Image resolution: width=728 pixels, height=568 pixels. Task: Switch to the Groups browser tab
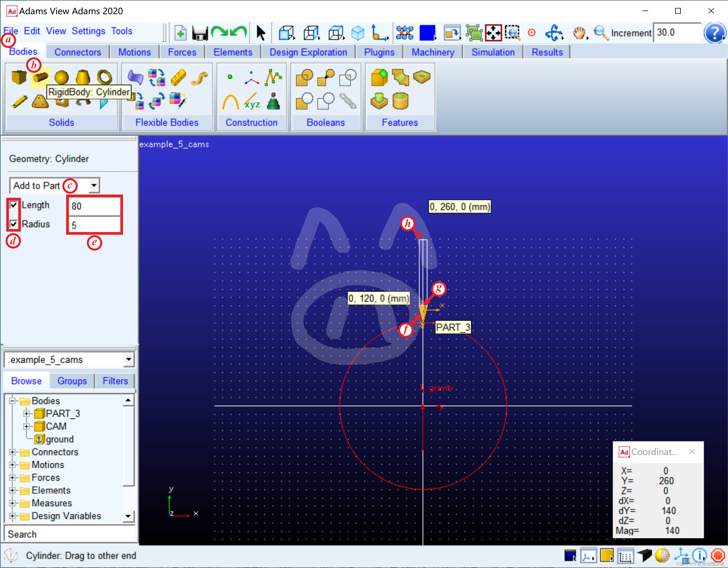point(72,381)
